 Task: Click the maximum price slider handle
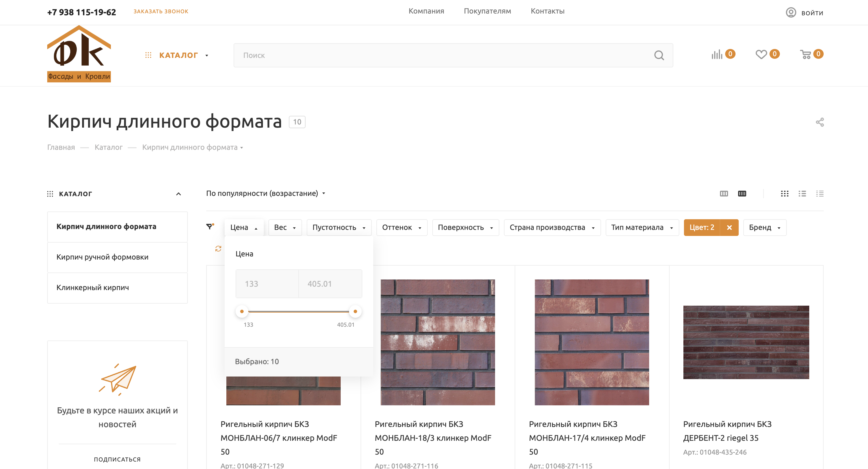click(x=355, y=311)
